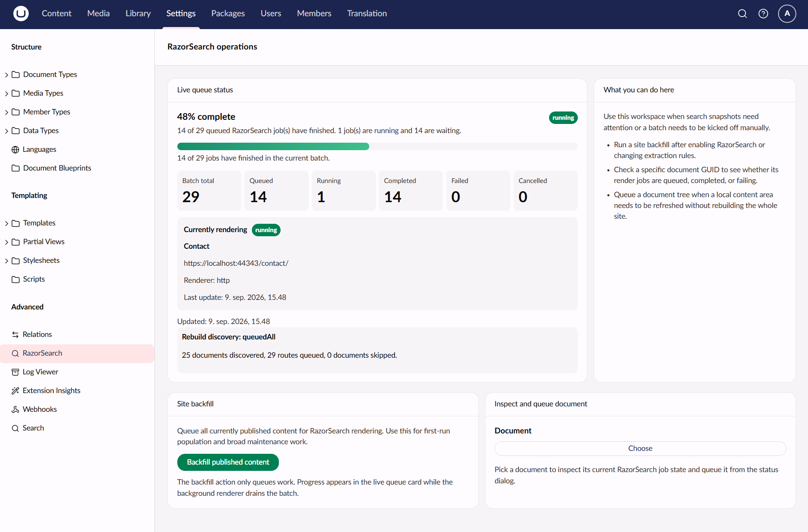Click the Scripts folder icon
Image resolution: width=808 pixels, height=532 pixels.
[16, 279]
